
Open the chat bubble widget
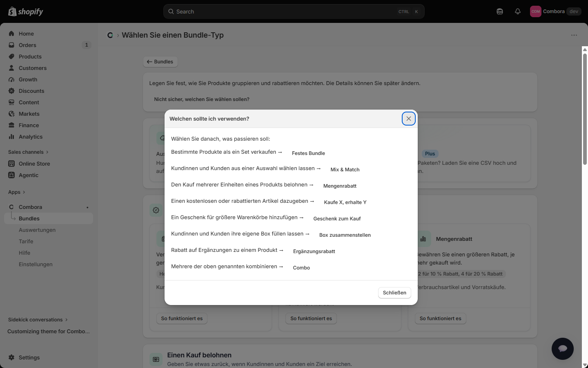click(563, 349)
